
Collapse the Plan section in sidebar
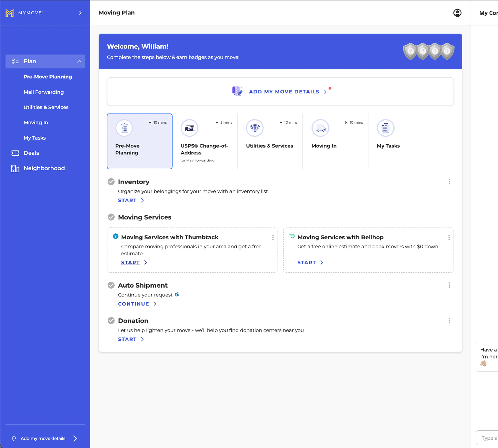click(x=79, y=61)
